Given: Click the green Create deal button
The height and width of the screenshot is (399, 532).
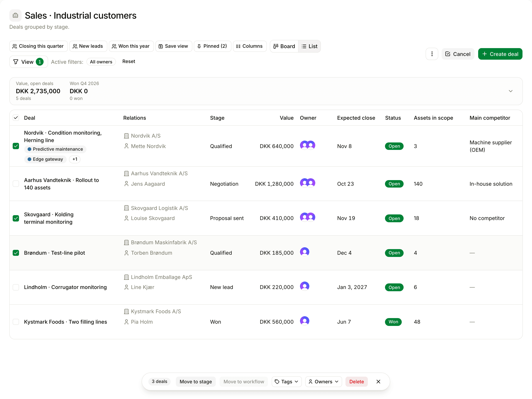Looking at the screenshot, I should (500, 54).
